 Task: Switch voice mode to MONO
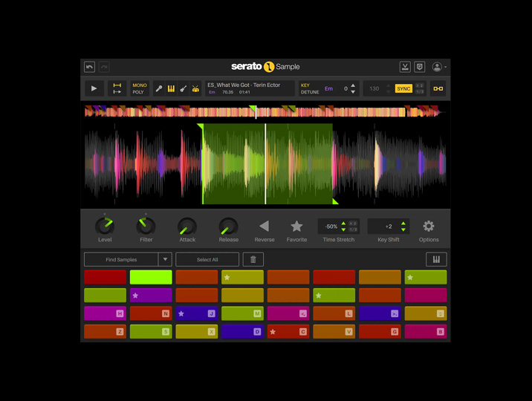140,85
